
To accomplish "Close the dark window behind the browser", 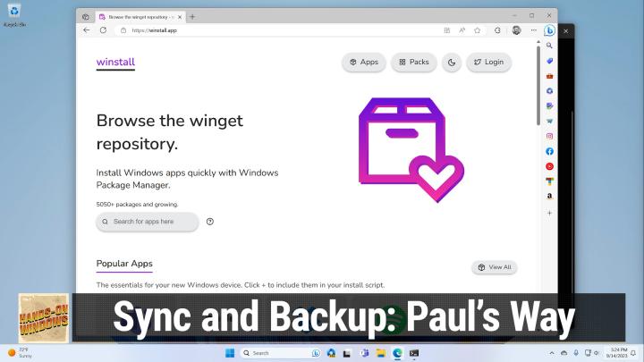I will tap(566, 30).
